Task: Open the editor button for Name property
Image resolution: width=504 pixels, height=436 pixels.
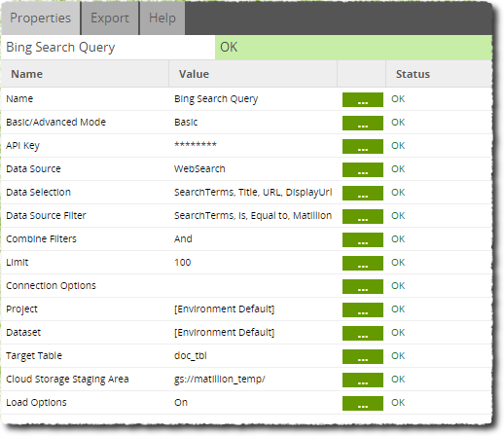Action: tap(363, 99)
